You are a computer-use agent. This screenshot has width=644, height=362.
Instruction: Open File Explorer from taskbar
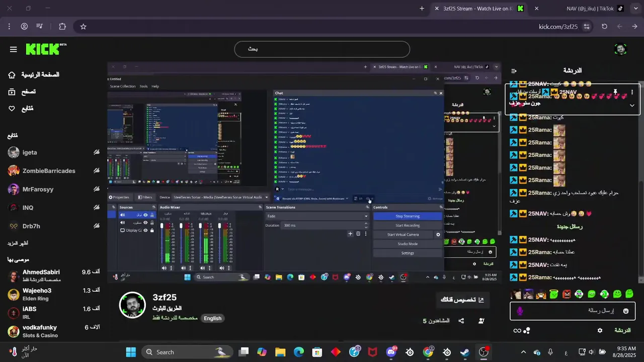(x=280, y=352)
